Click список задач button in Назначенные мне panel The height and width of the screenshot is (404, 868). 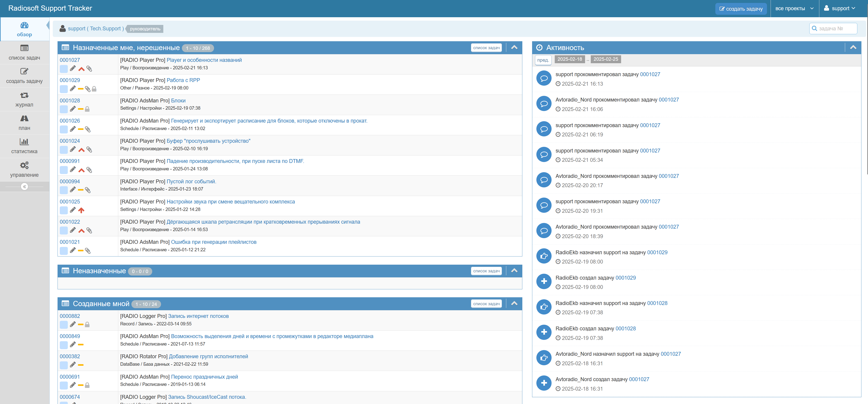click(x=486, y=48)
